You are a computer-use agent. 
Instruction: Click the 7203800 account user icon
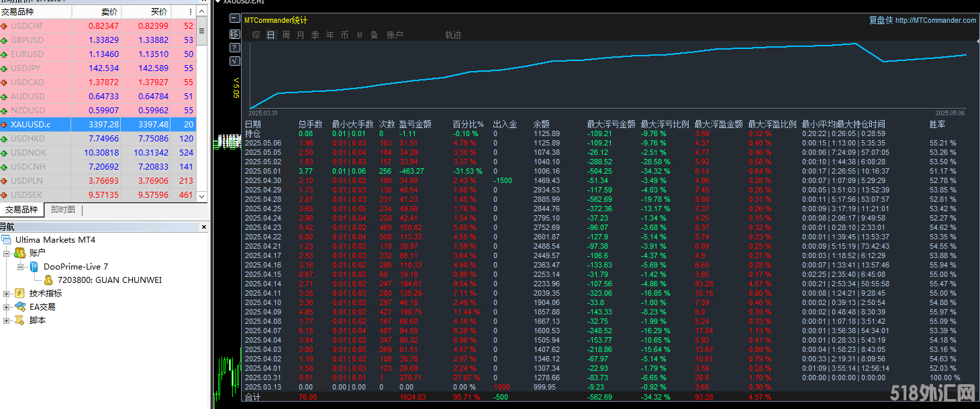[x=48, y=280]
